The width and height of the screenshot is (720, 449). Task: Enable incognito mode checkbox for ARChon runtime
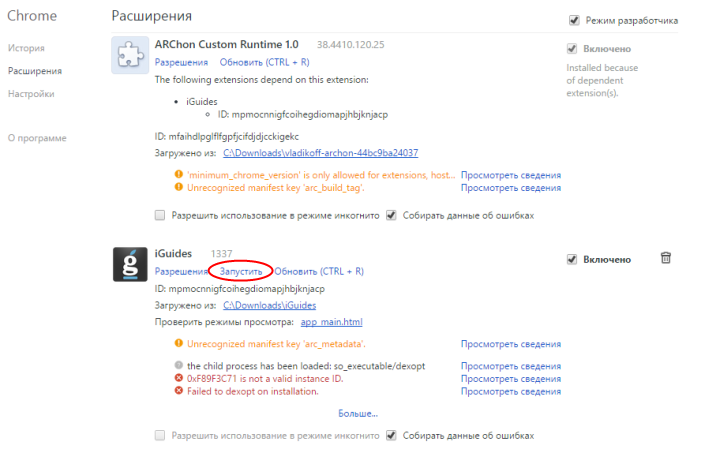[160, 215]
